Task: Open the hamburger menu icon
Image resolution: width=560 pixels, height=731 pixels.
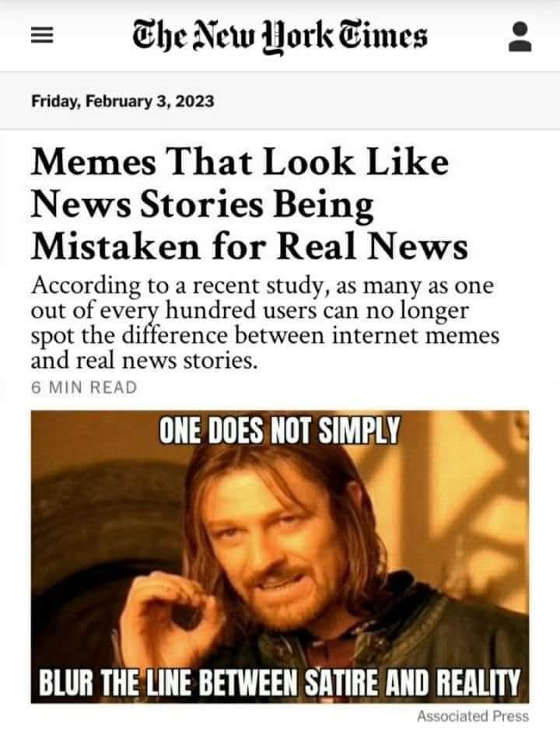Action: pos(42,37)
